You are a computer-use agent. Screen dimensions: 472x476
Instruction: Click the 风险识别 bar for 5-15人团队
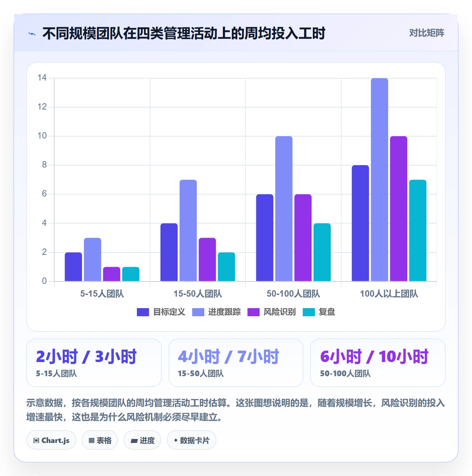tap(112, 274)
